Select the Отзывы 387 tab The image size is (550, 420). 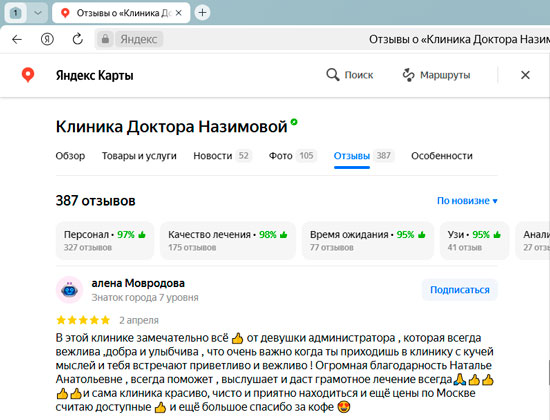click(x=364, y=155)
